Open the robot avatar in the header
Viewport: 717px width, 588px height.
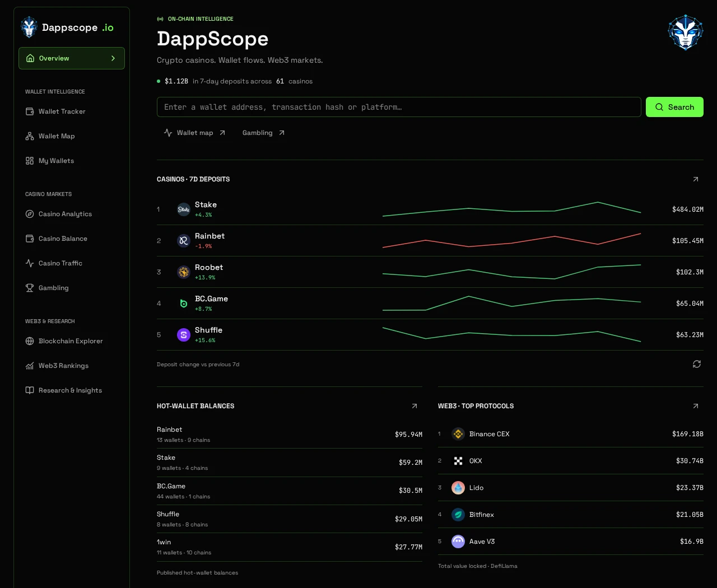click(686, 32)
